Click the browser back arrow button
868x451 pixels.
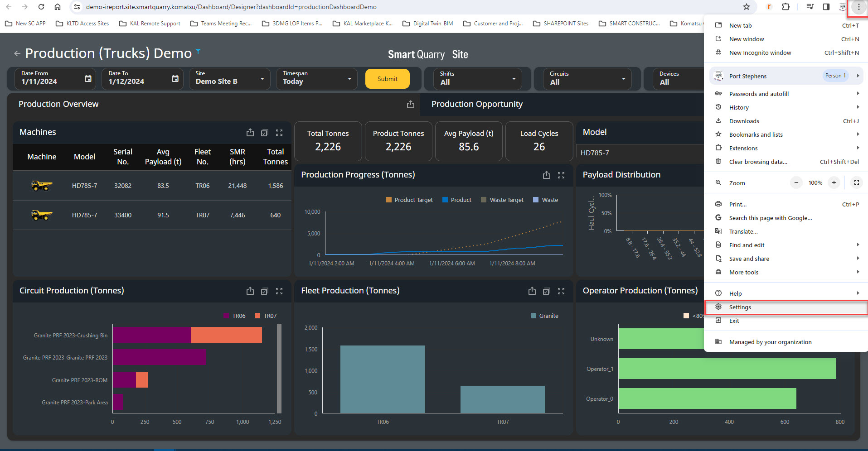pyautogui.click(x=9, y=7)
